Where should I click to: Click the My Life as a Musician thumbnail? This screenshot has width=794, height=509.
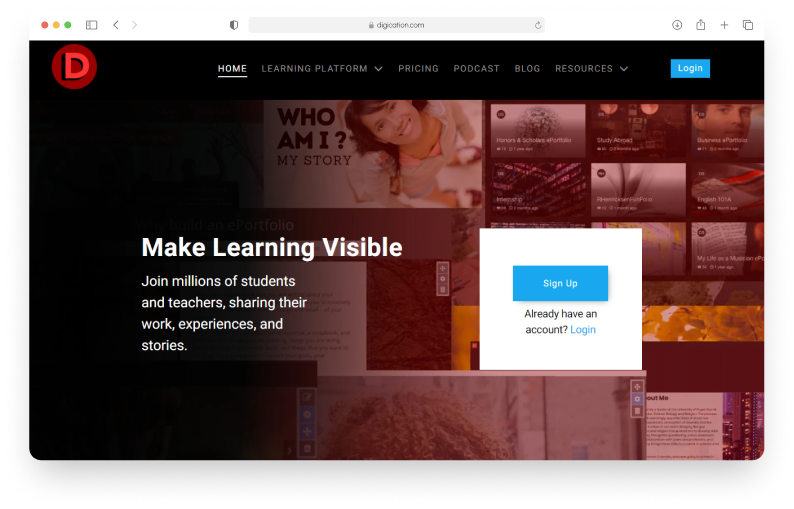point(728,249)
